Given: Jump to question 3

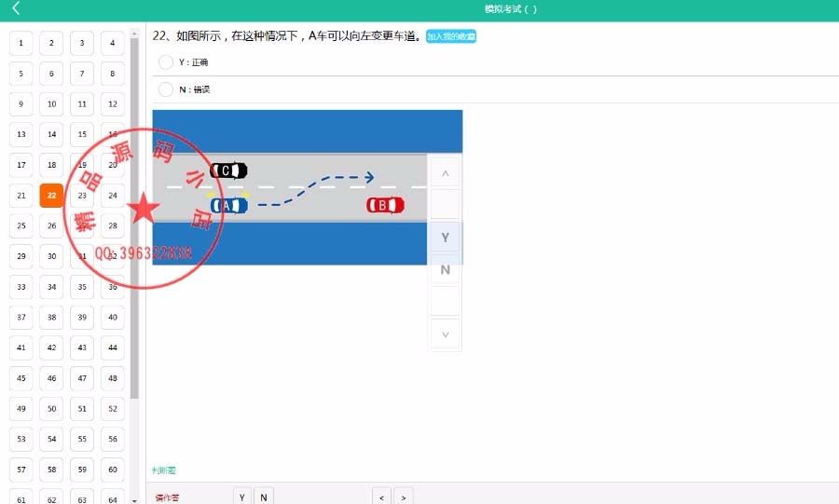Looking at the screenshot, I should tap(82, 43).
